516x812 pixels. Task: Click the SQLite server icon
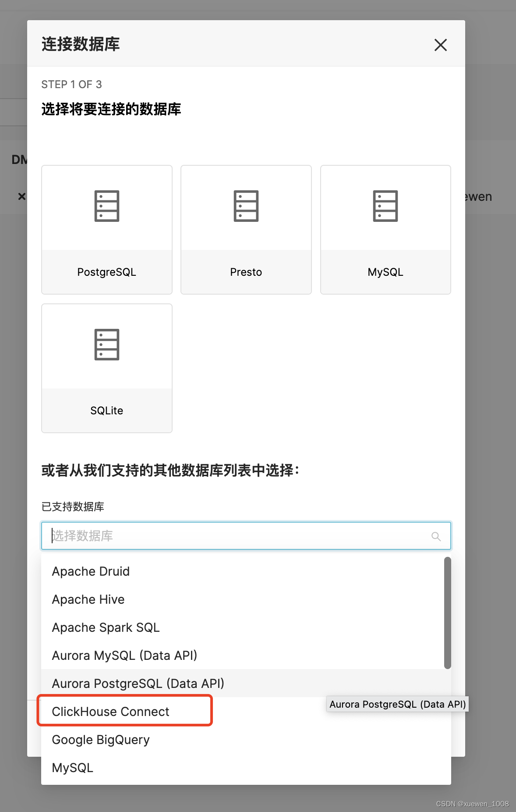point(107,345)
